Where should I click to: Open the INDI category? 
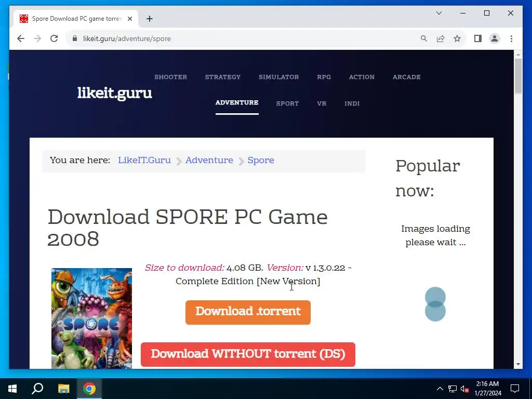point(352,103)
